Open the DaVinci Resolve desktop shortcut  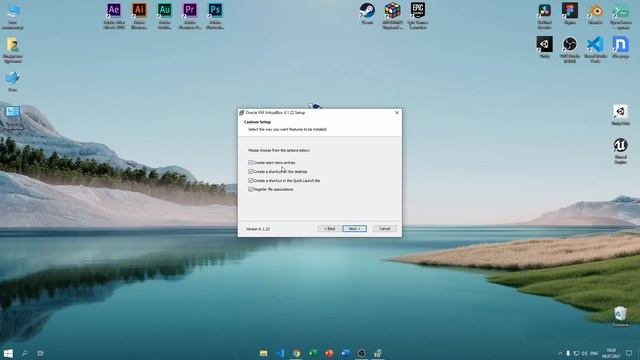coord(544,16)
